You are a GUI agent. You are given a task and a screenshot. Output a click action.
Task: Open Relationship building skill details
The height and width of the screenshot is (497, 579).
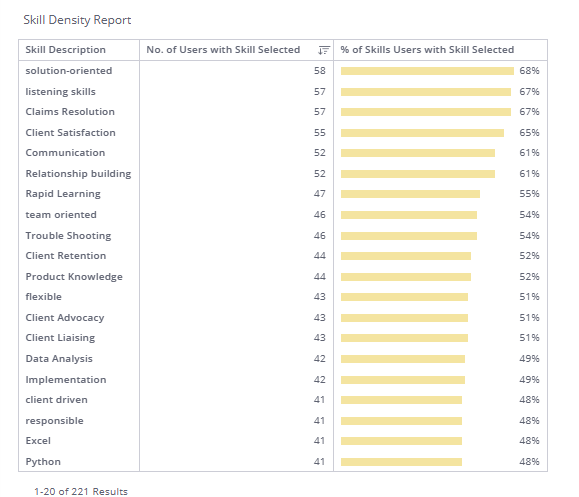(x=78, y=174)
